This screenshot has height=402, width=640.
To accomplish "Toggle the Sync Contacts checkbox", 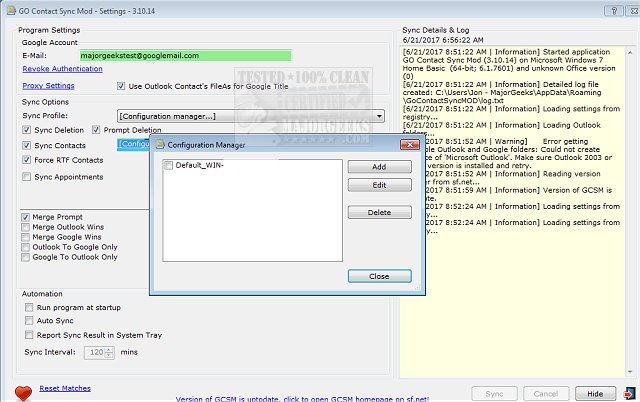I will point(27,145).
